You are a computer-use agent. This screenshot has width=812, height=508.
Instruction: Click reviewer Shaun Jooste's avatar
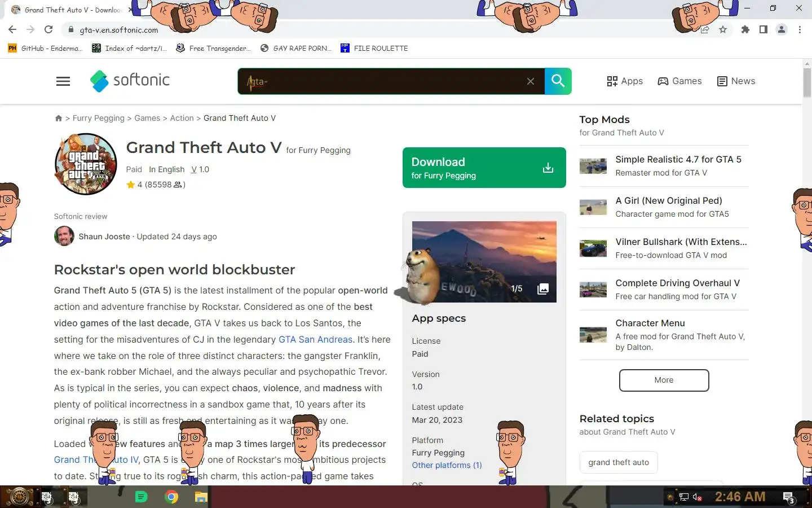tap(64, 236)
